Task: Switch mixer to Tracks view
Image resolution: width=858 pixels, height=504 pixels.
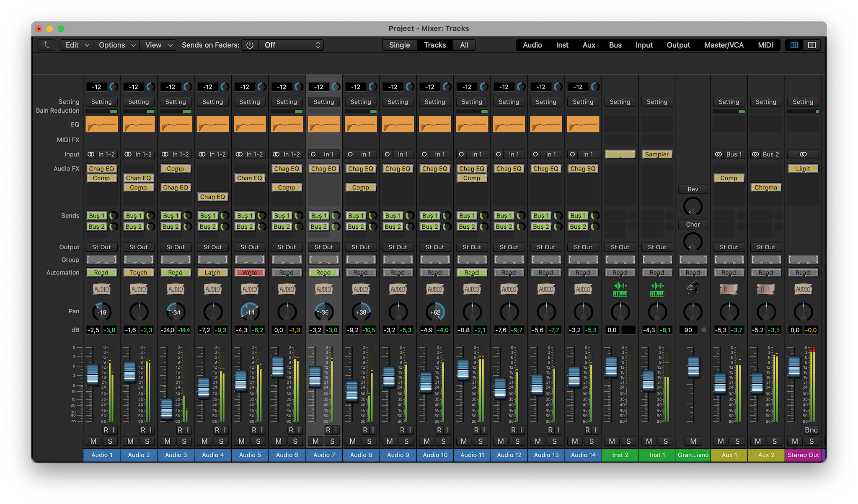Action: coord(435,45)
